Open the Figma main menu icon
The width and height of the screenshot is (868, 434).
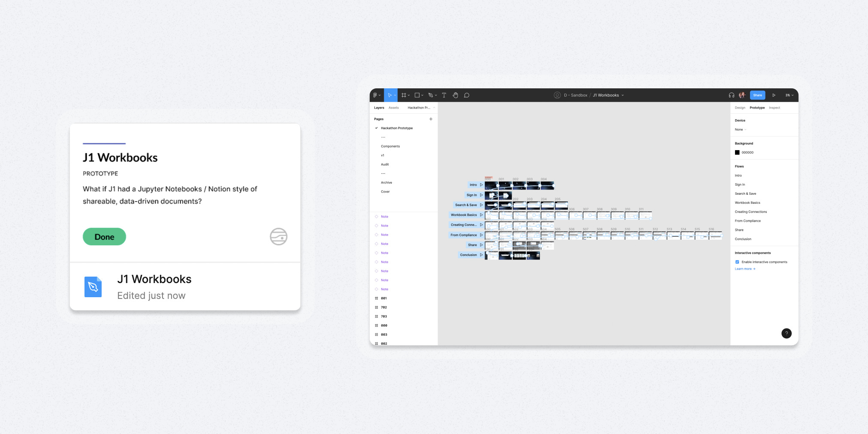coord(375,95)
